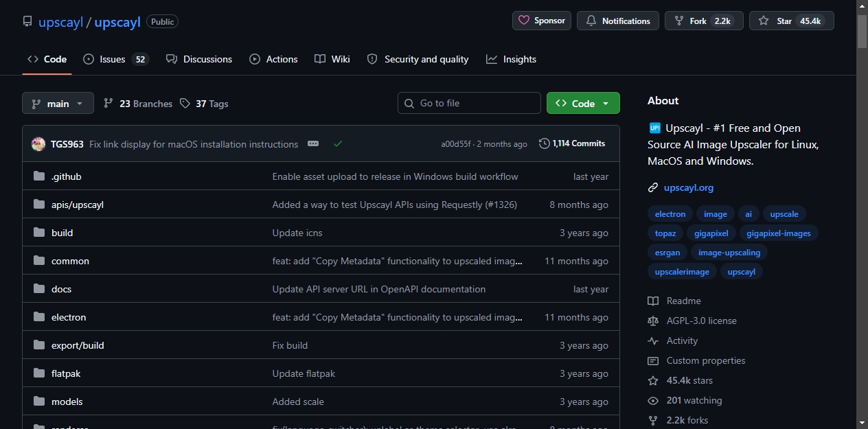Image resolution: width=868 pixels, height=429 pixels.
Task: Click the scrollbar down arrow
Action: [x=862, y=423]
